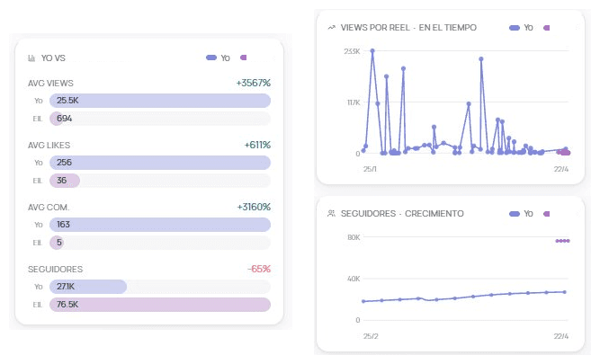
Task: Click the Ell followers bar showing 76.5K
Action: click(160, 305)
